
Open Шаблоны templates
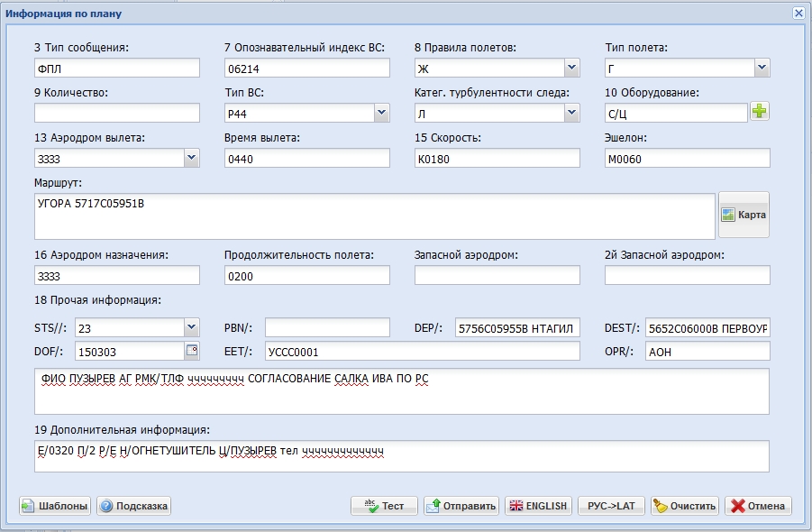[55, 506]
